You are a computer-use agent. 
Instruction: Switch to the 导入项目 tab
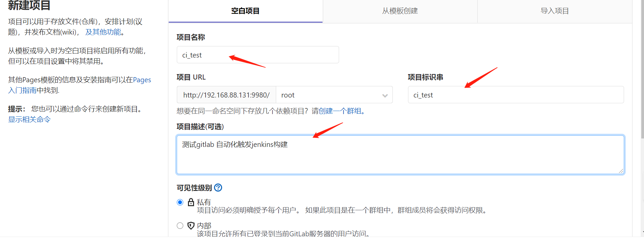tap(555, 11)
